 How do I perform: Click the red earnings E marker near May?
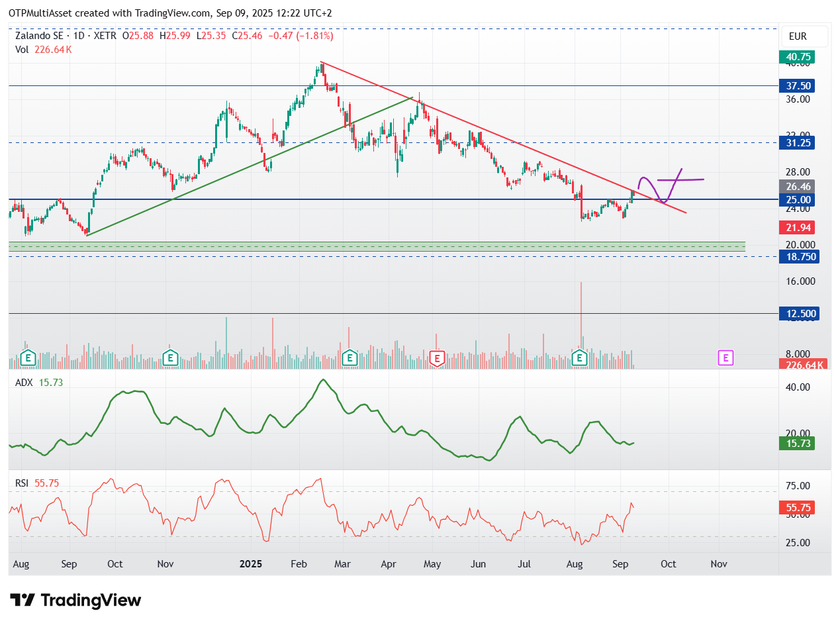coord(436,358)
